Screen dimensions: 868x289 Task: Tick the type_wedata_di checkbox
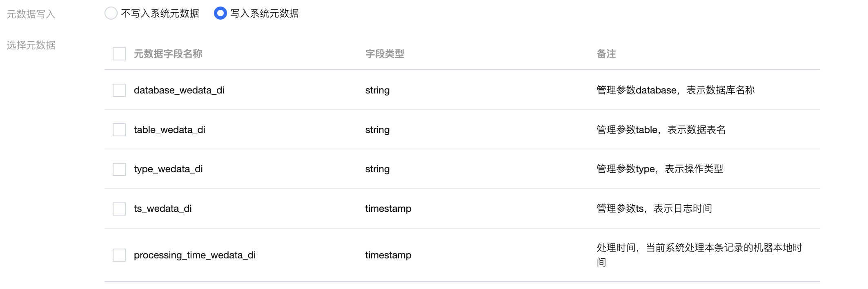pyautogui.click(x=119, y=169)
